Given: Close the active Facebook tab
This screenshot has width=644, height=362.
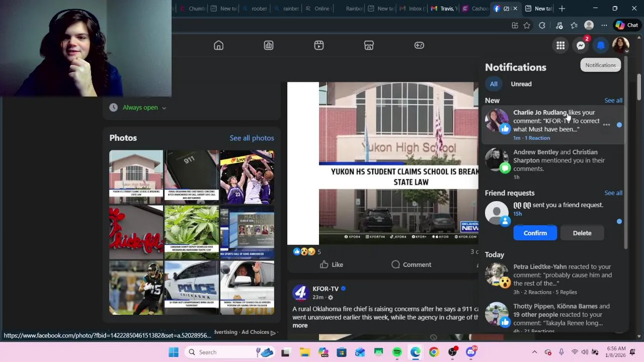Looking at the screenshot, I should pos(515,9).
